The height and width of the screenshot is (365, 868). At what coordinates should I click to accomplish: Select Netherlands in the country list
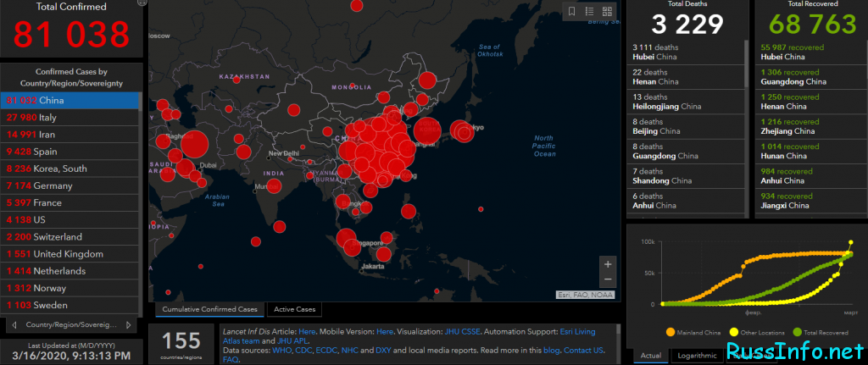(x=70, y=272)
